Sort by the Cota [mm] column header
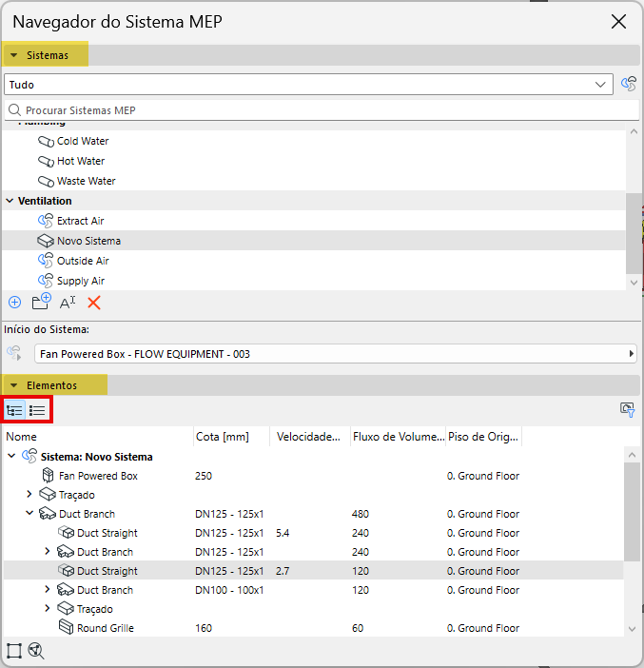 pyautogui.click(x=232, y=437)
